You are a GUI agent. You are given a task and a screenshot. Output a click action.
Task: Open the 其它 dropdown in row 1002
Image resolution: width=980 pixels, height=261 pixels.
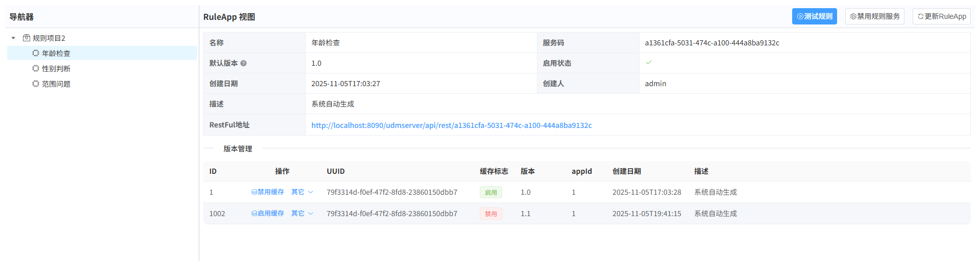click(x=302, y=214)
